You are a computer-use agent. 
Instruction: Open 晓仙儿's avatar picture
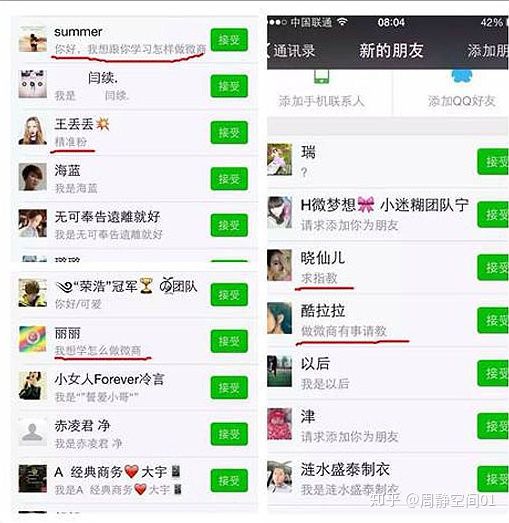click(280, 265)
